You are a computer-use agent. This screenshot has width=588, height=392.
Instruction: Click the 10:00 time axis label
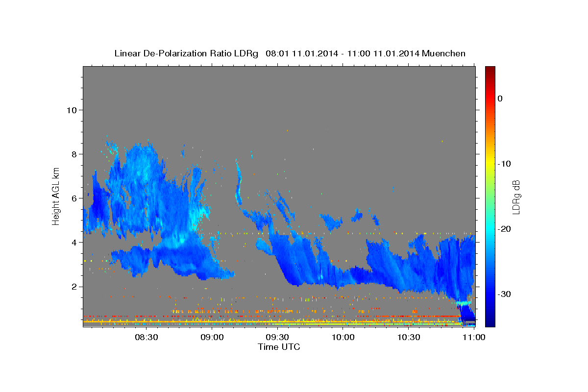point(343,337)
